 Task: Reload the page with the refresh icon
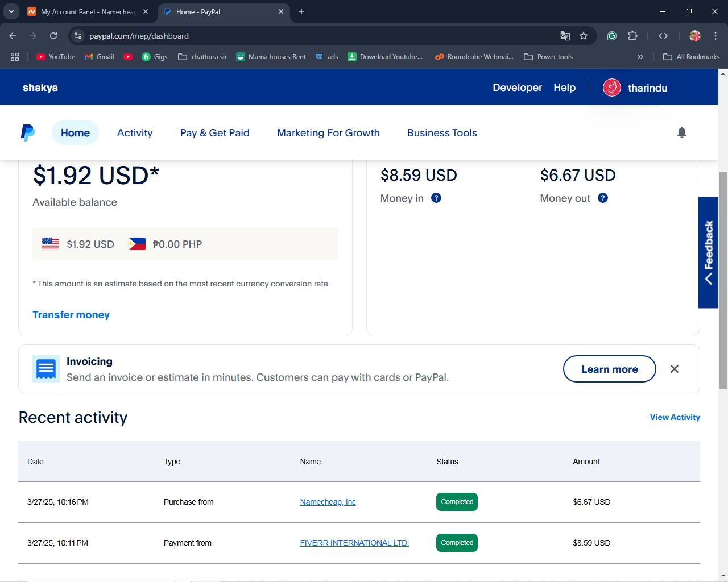coord(53,36)
